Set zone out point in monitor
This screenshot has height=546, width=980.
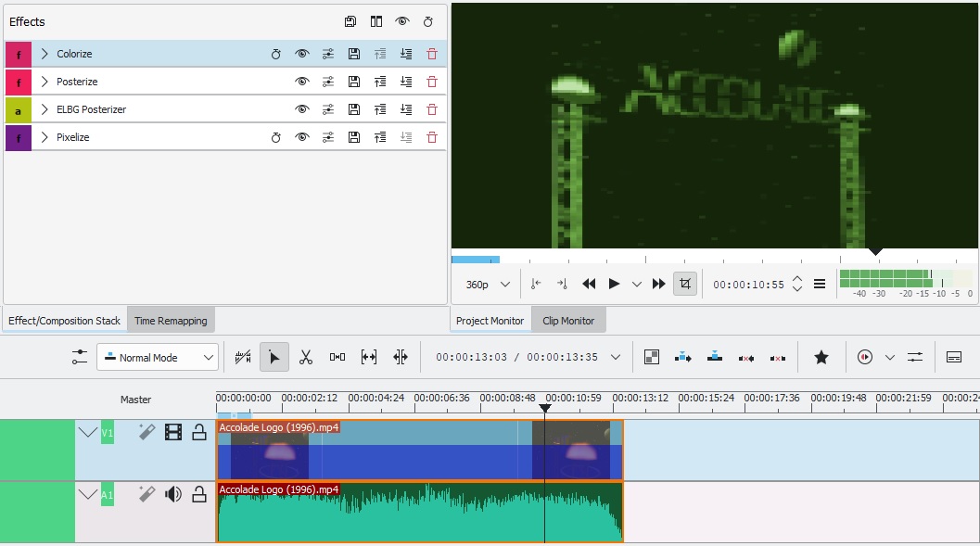(x=562, y=285)
